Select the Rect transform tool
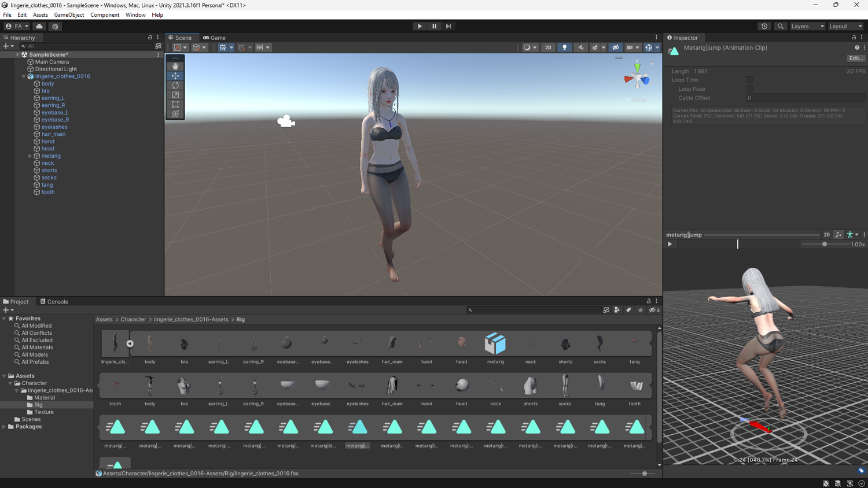The height and width of the screenshot is (488, 868). 175,105
